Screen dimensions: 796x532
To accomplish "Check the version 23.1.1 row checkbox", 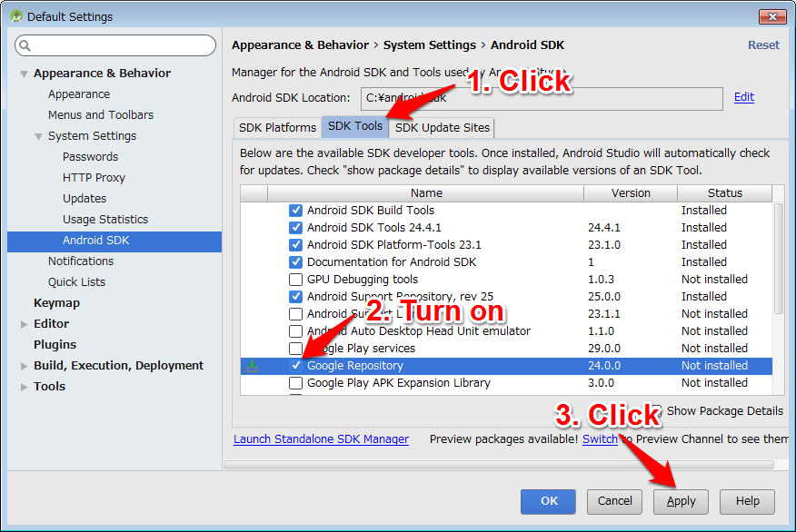I will click(x=295, y=314).
